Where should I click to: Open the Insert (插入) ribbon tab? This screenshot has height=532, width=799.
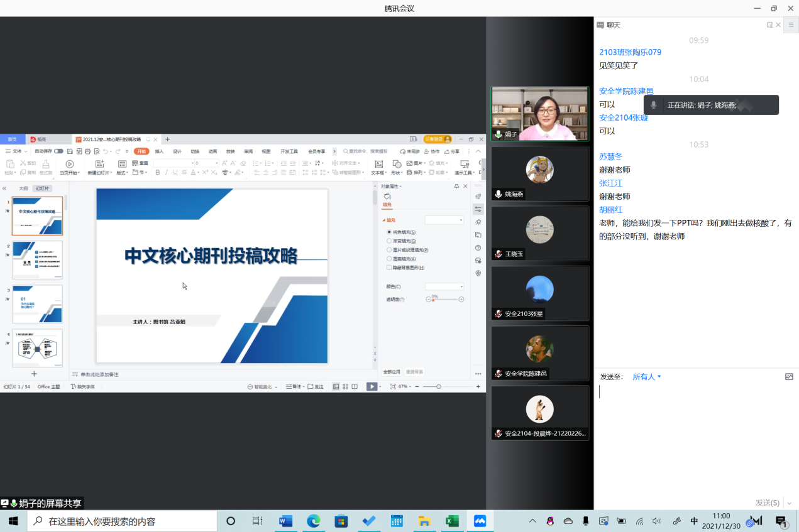coord(160,151)
